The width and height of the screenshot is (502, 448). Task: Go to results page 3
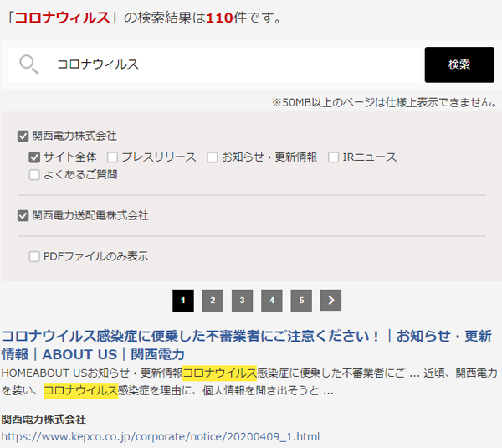tap(243, 301)
